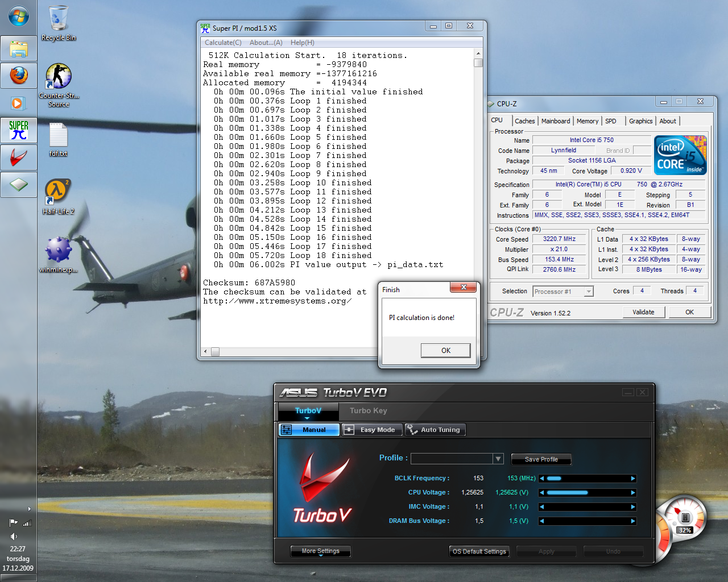Image resolution: width=728 pixels, height=582 pixels.
Task: Click the Super PI vertical scrollbar thumb
Action: [x=478, y=63]
